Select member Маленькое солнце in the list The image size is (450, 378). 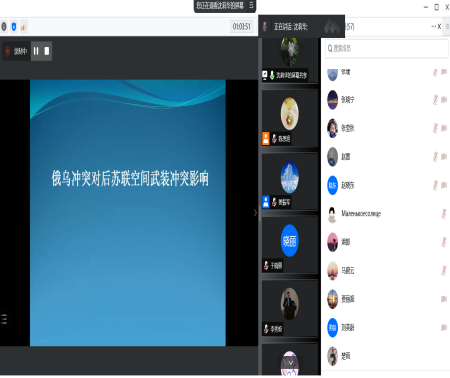tap(387, 214)
